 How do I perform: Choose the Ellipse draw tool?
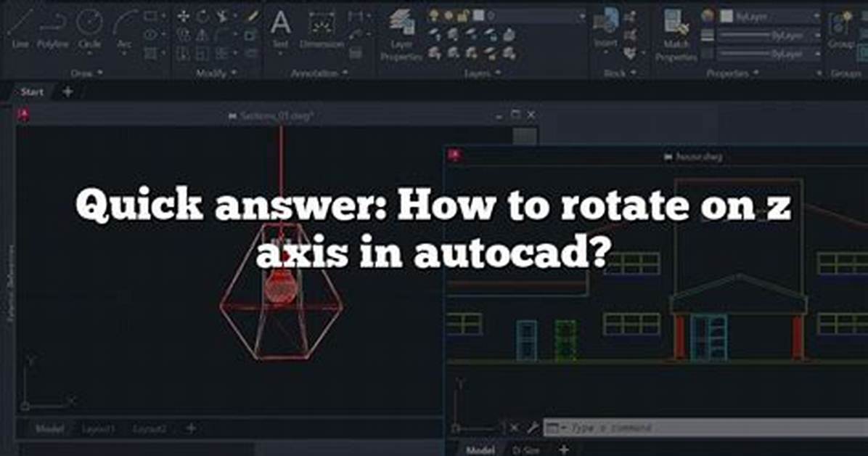click(150, 35)
